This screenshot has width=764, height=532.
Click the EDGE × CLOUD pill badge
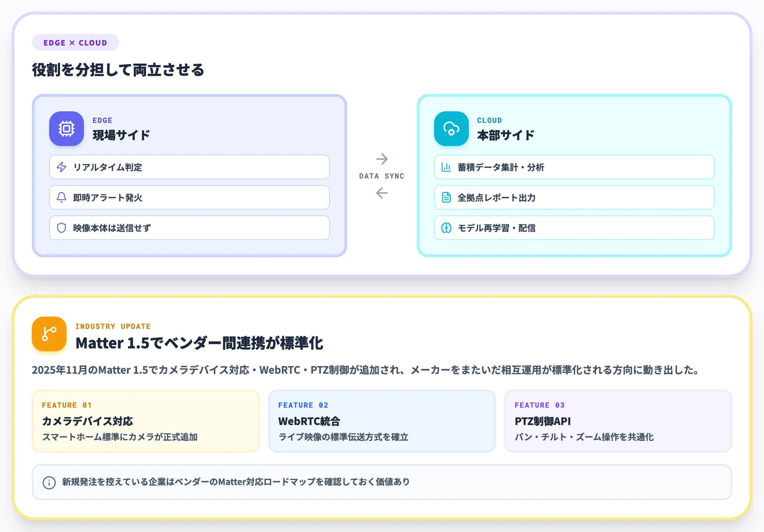pos(76,43)
